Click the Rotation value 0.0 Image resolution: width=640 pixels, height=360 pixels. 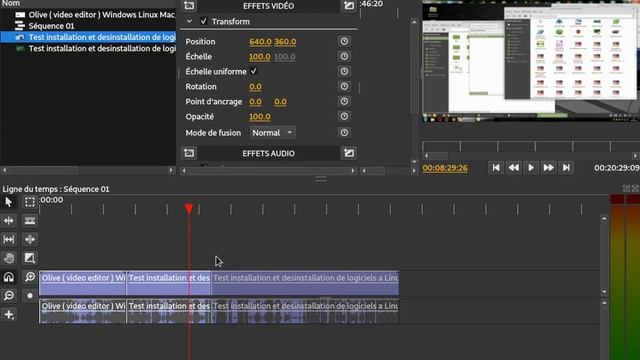(x=255, y=87)
